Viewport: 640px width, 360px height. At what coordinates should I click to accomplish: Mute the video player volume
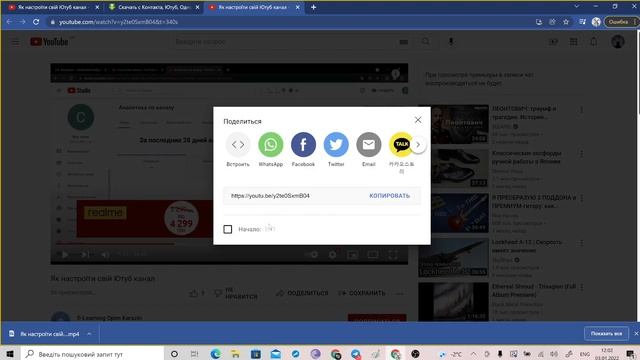point(105,255)
